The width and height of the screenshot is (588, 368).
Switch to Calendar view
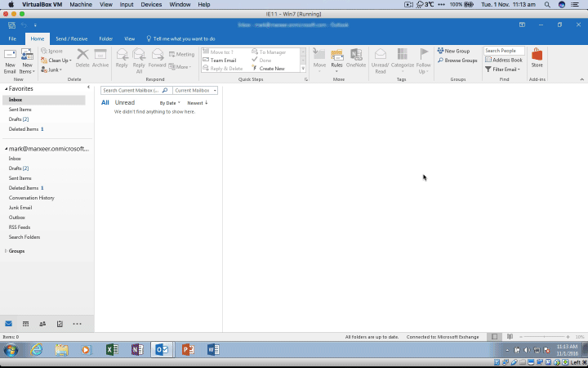25,324
